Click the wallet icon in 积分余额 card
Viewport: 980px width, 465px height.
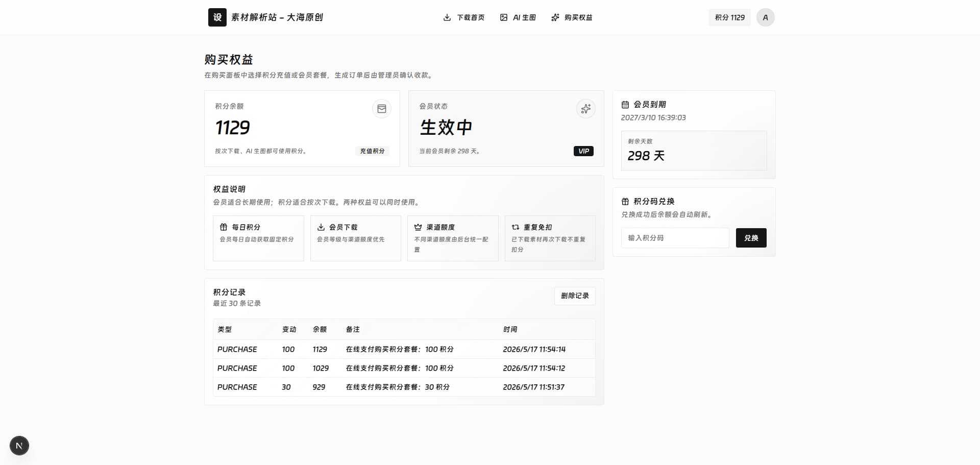(382, 109)
